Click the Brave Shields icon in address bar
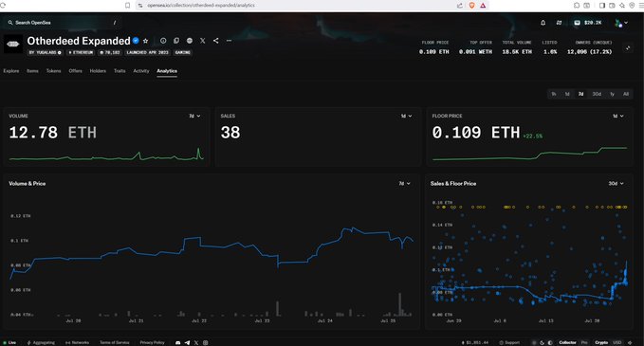 [471, 6]
